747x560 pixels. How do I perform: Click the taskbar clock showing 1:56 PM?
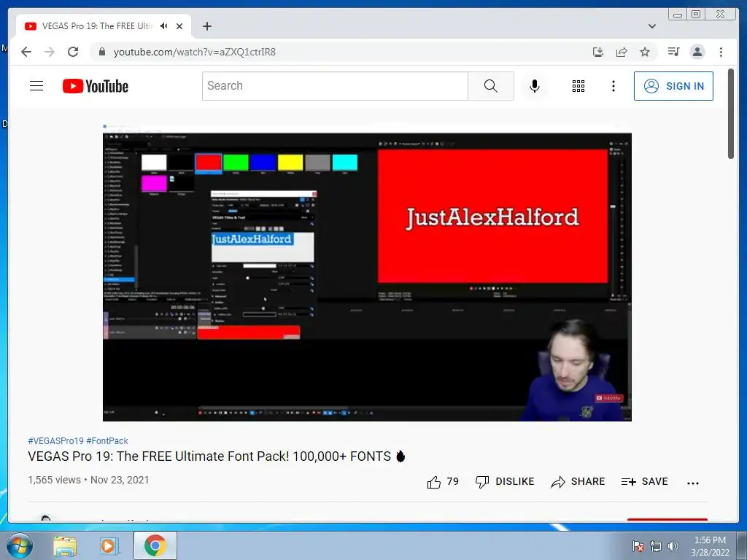(710, 546)
